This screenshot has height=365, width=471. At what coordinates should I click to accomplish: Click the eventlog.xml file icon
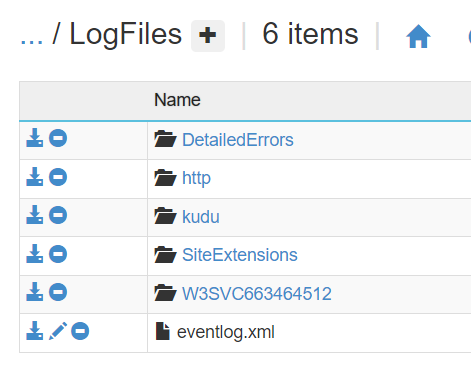[163, 331]
